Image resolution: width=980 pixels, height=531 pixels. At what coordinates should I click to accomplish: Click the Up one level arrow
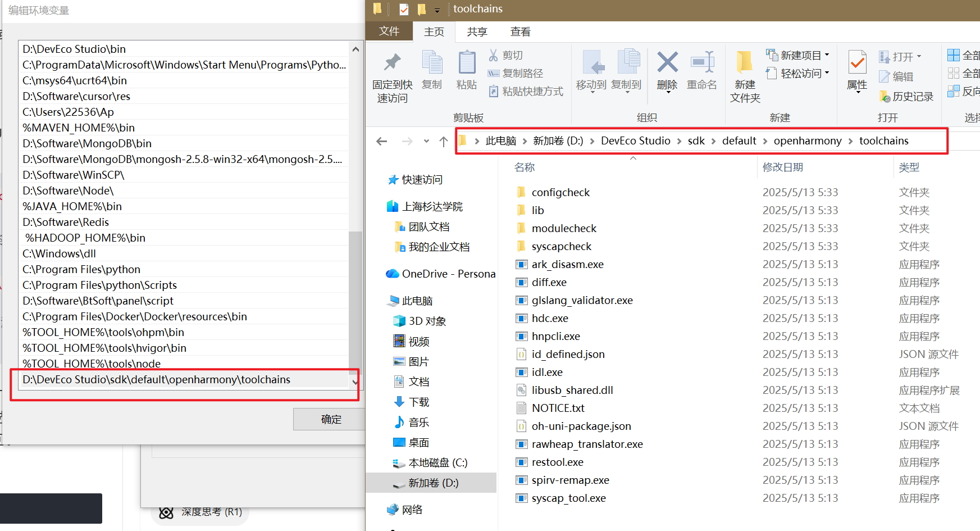click(444, 141)
